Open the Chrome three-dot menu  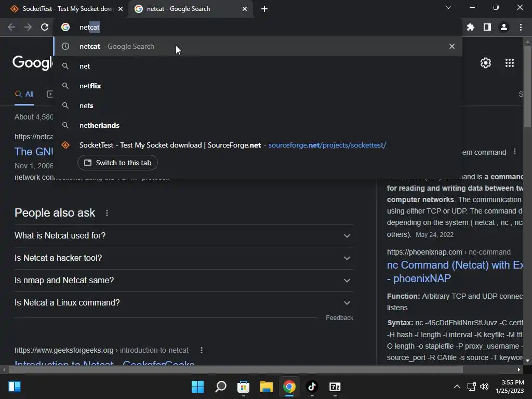(521, 27)
